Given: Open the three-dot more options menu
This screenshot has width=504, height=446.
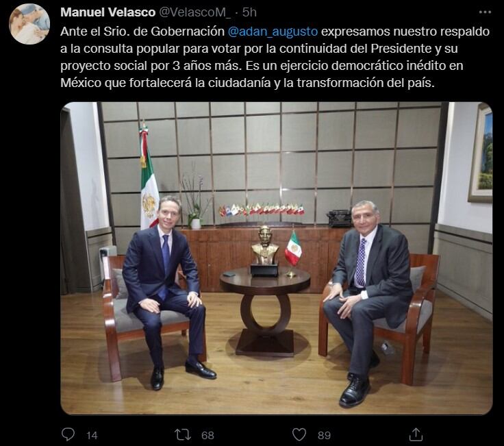Looking at the screenshot, I should (485, 12).
